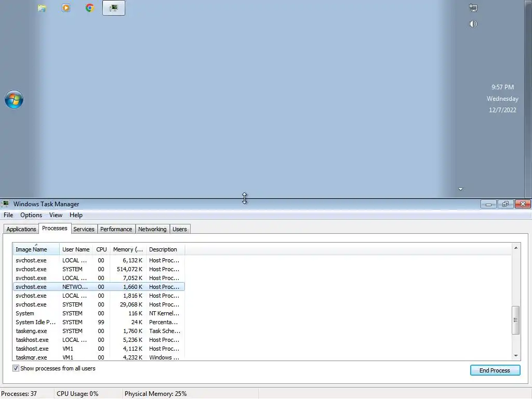Select svchost.exe row with 7,052 K

pyautogui.click(x=99, y=278)
